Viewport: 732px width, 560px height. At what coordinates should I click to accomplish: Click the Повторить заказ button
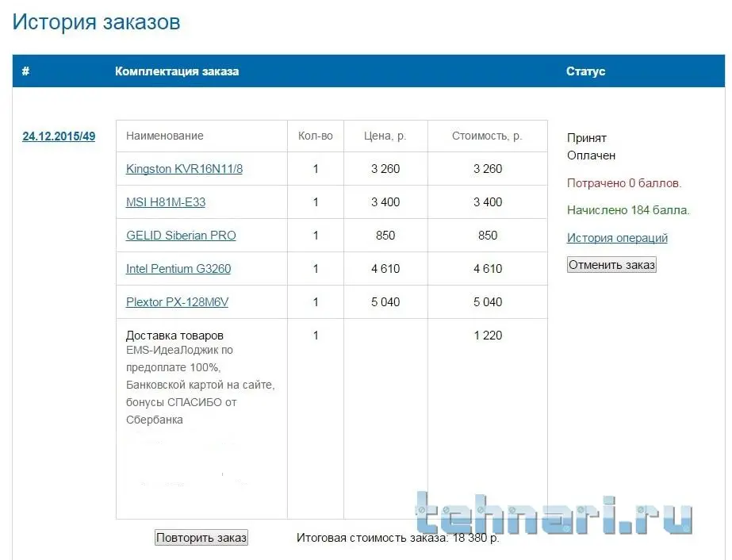click(x=201, y=538)
